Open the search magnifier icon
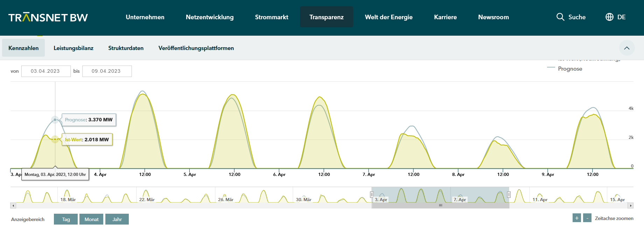This screenshot has width=644, height=234. click(x=560, y=17)
